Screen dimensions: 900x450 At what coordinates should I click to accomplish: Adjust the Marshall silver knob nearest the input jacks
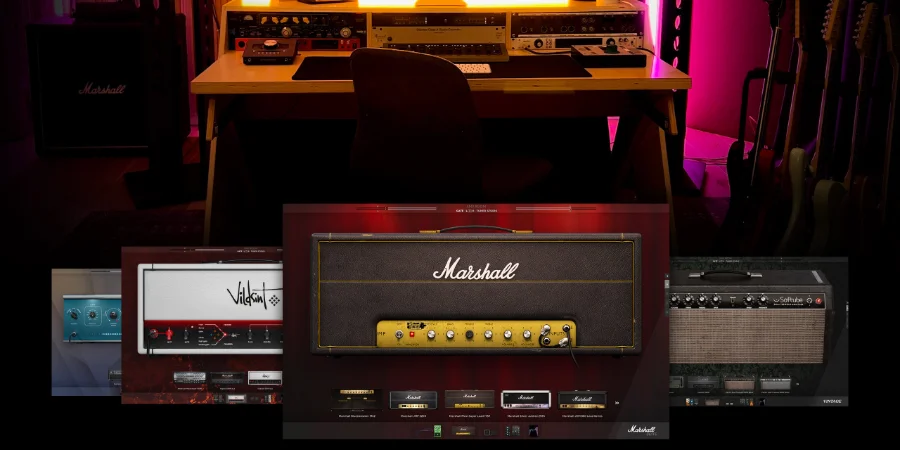click(527, 334)
